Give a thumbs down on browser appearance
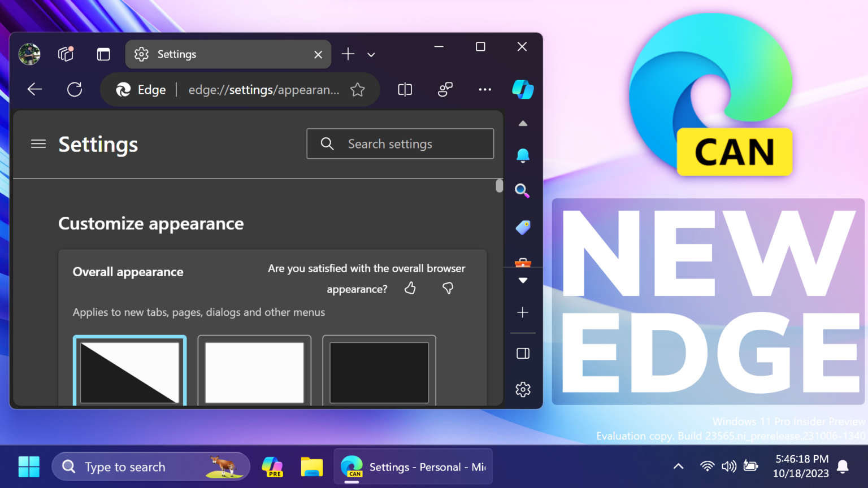Viewport: 868px width, 488px height. click(448, 288)
